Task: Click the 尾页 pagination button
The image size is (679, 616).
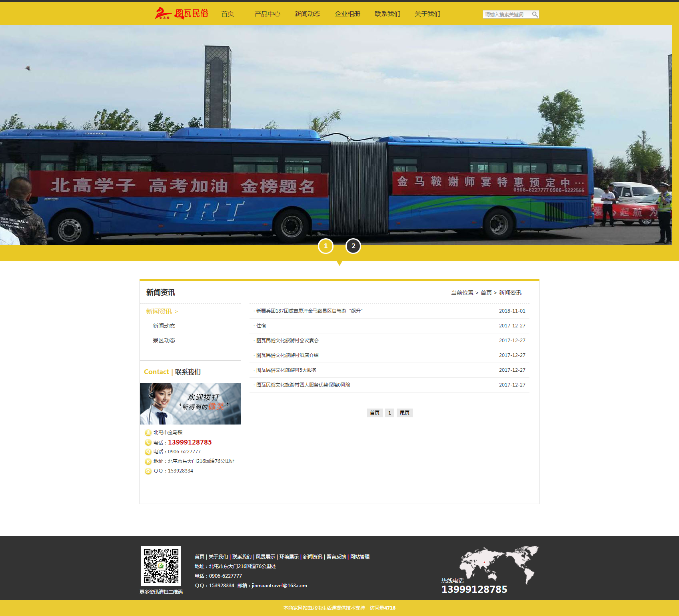Action: [404, 413]
